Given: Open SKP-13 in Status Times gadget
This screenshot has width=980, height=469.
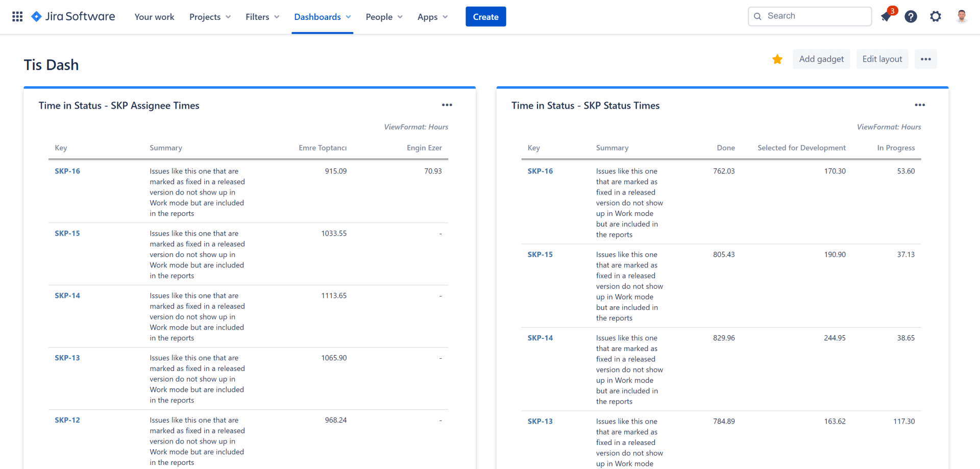Looking at the screenshot, I should click(540, 422).
